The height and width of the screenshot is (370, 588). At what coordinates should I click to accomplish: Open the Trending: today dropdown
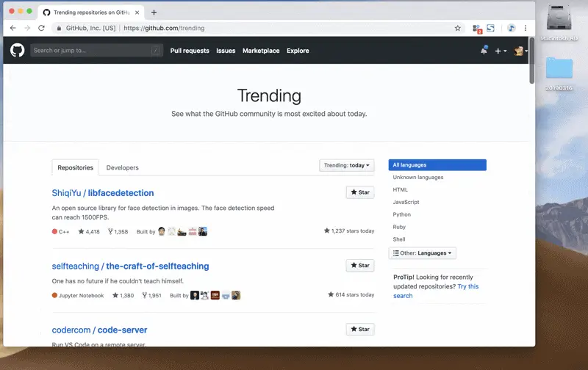pos(346,165)
